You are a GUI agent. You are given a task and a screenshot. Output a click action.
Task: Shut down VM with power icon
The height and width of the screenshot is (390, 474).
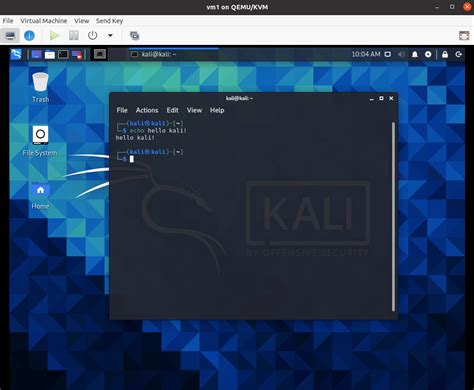[x=92, y=35]
